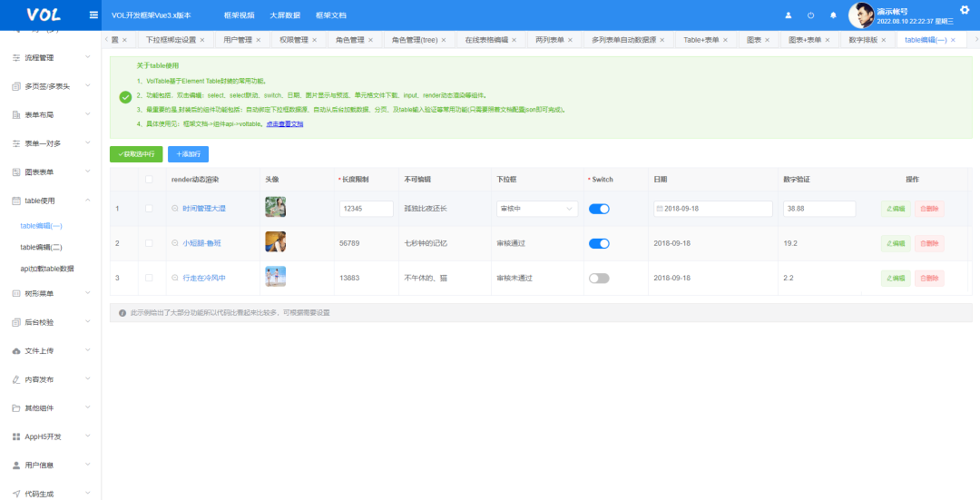Toggle the select-all header checkbox
This screenshot has height=500, width=980.
click(x=149, y=180)
